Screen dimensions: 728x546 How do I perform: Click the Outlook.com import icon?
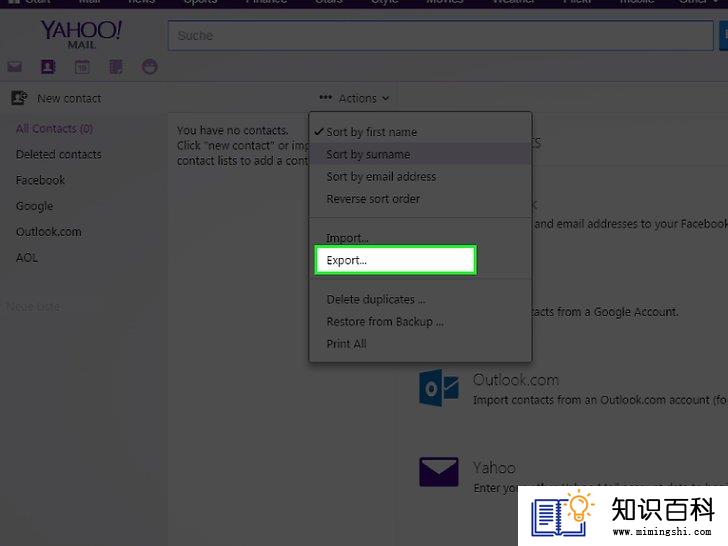pyautogui.click(x=439, y=388)
